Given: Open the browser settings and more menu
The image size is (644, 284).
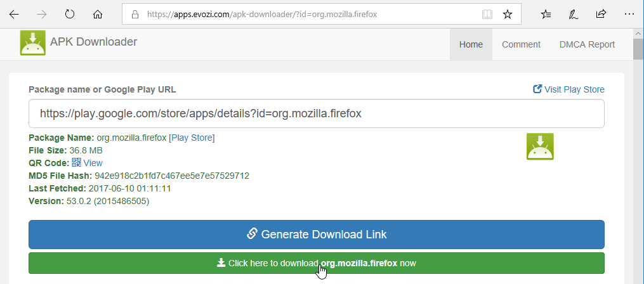Looking at the screenshot, I should click(629, 15).
